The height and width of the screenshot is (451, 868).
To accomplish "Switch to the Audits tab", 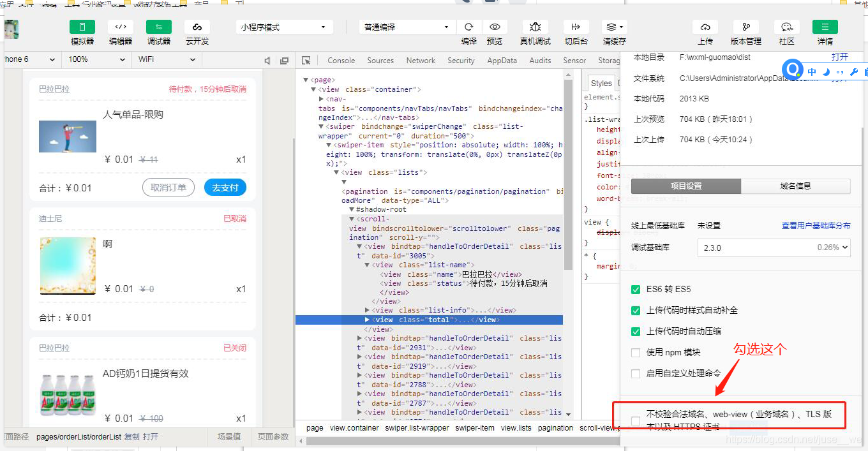I will 540,61.
